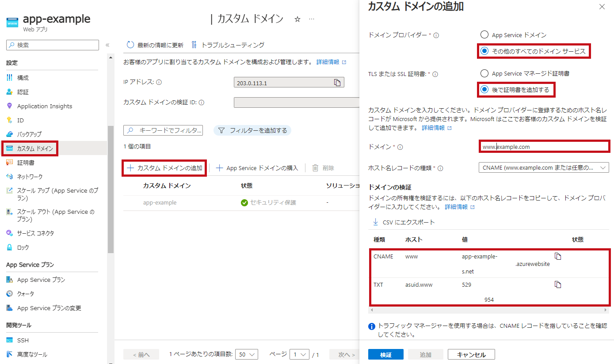
Task: Click the セキュリティ保護 status cell
Action: point(269,203)
